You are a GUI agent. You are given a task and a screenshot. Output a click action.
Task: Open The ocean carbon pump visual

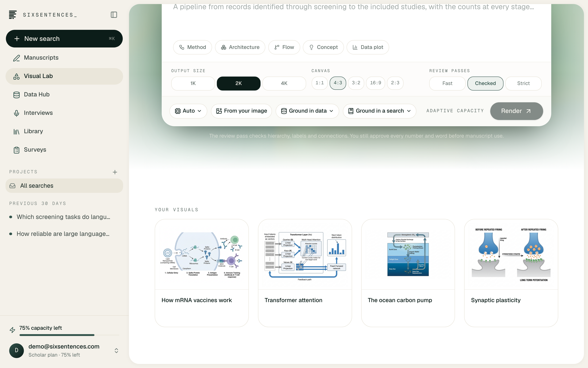click(408, 273)
